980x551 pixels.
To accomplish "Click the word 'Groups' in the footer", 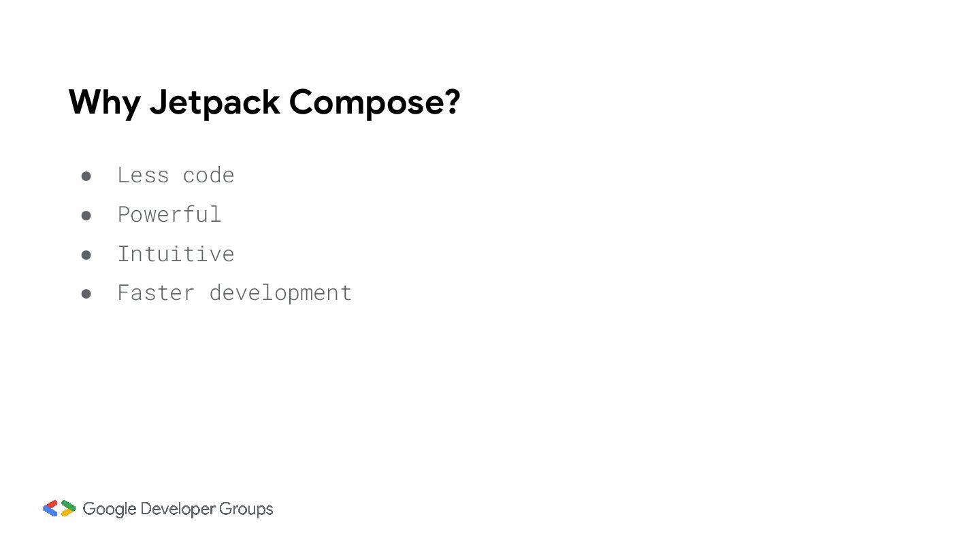I will [x=246, y=509].
